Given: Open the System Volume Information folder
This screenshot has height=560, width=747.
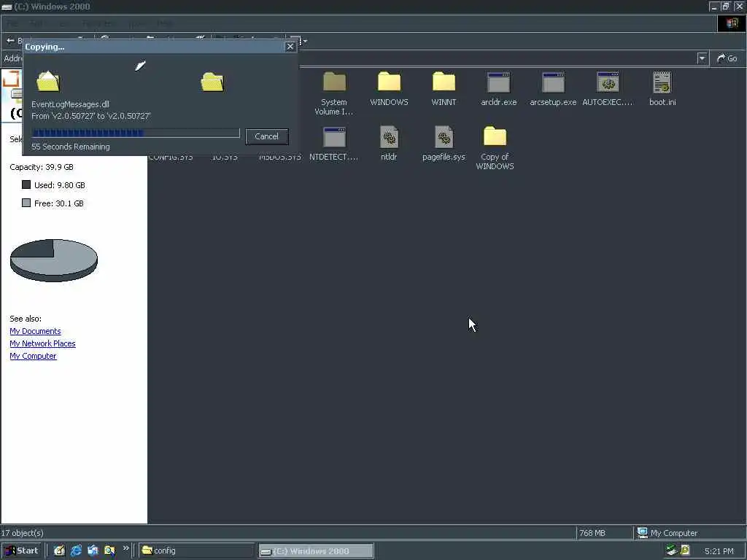Looking at the screenshot, I should (334, 82).
